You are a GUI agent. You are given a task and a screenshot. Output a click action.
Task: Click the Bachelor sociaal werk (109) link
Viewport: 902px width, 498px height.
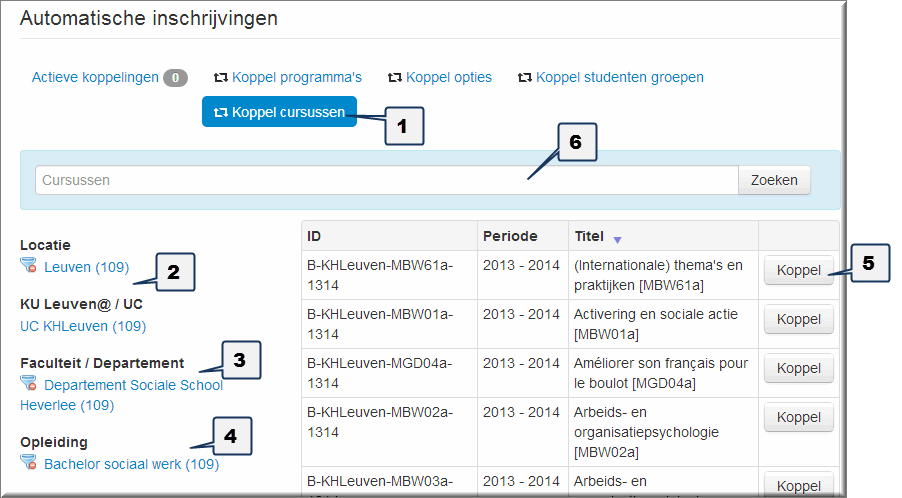(132, 464)
